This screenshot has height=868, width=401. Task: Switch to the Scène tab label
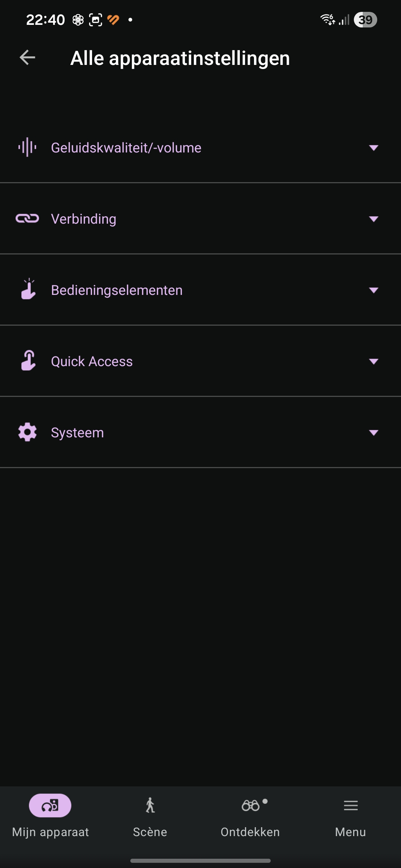click(x=150, y=832)
